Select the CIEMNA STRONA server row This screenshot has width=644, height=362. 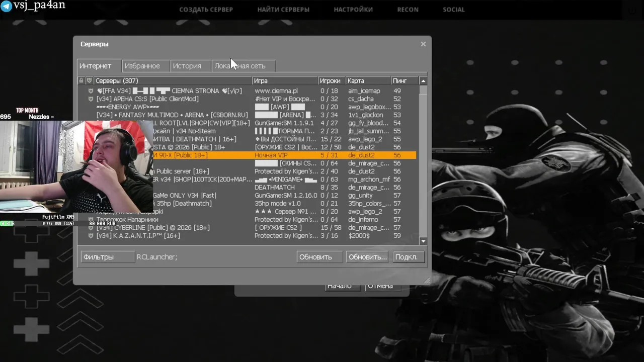pos(247,91)
